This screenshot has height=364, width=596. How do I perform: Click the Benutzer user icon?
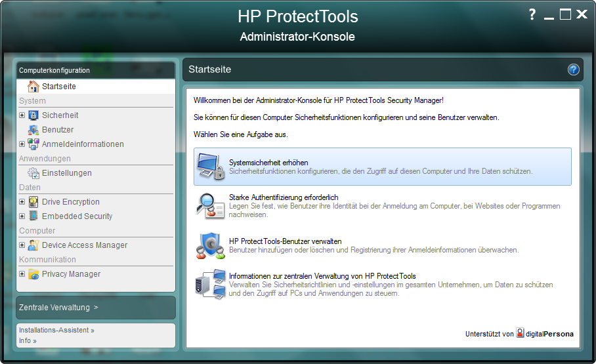click(x=33, y=130)
